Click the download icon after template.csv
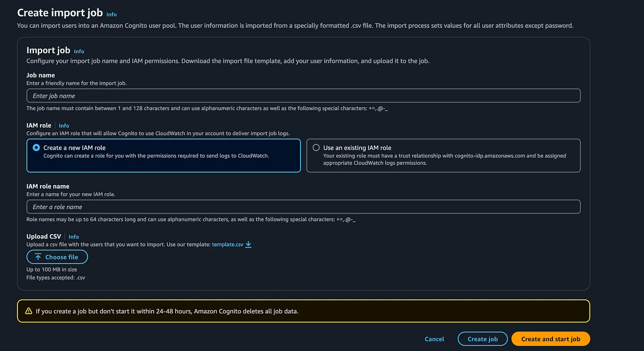This screenshot has width=644, height=351. (x=248, y=244)
